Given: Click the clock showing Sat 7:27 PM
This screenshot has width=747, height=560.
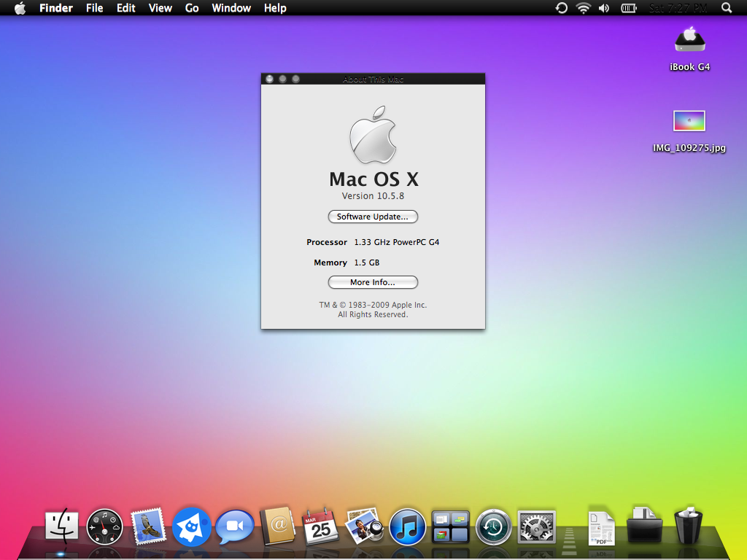Looking at the screenshot, I should point(678,8).
